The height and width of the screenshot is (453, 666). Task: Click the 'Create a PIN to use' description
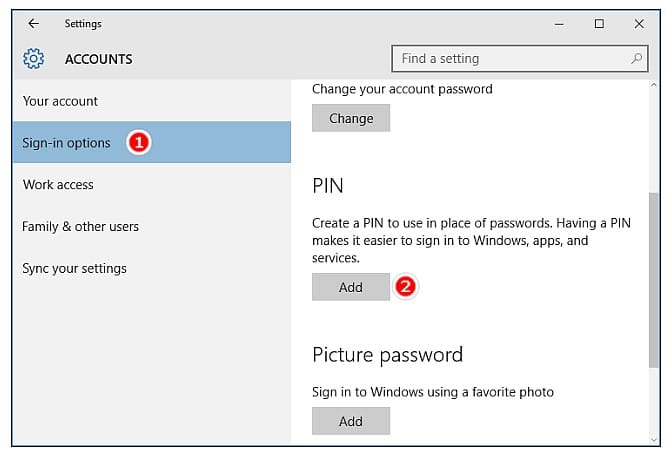pyautogui.click(x=471, y=240)
